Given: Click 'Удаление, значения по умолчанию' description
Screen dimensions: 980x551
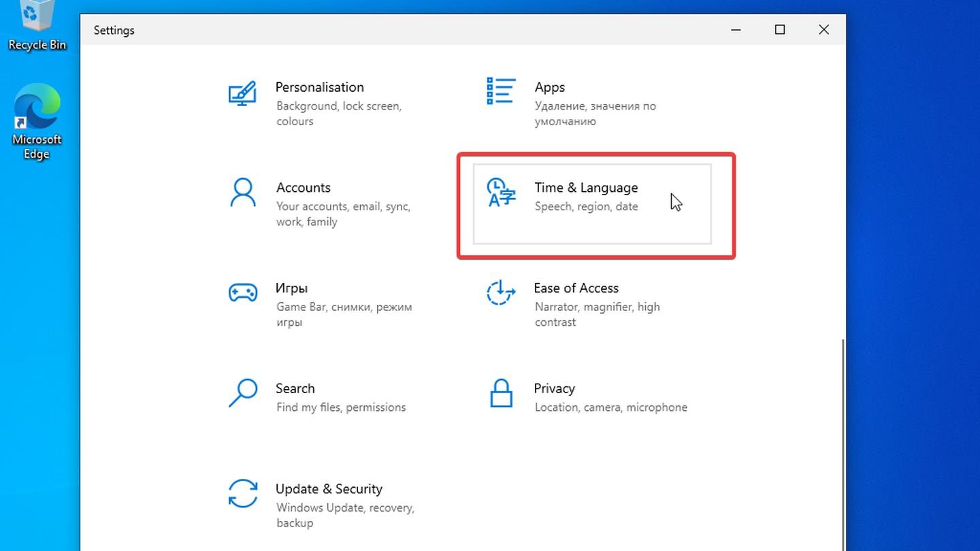Looking at the screenshot, I should point(595,114).
